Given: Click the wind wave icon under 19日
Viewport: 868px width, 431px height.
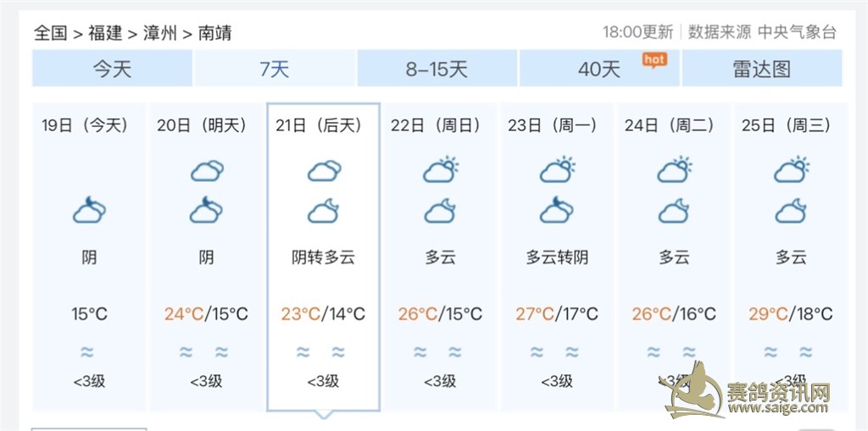Looking at the screenshot, I should tap(86, 352).
